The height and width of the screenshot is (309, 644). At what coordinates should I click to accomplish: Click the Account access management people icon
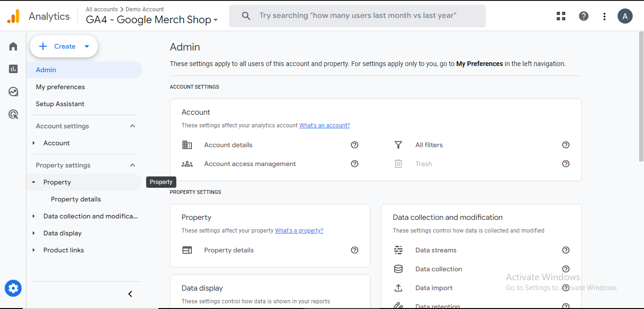[187, 164]
